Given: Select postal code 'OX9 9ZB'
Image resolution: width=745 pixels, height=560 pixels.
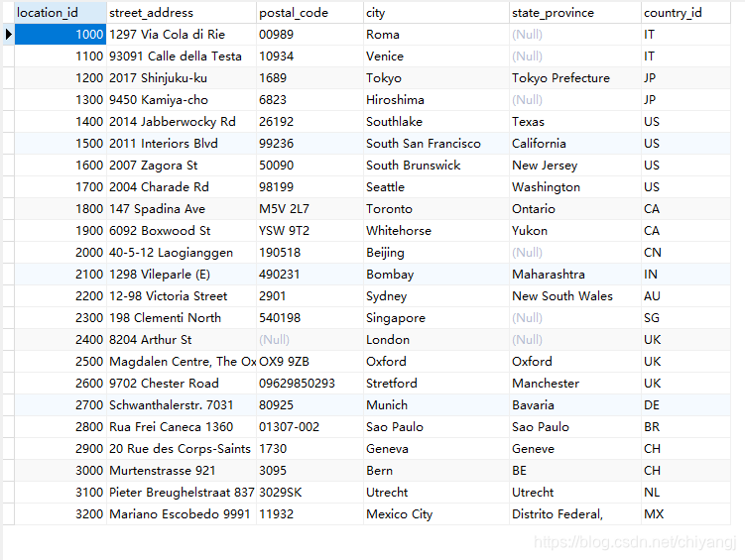Looking at the screenshot, I should click(310, 362).
